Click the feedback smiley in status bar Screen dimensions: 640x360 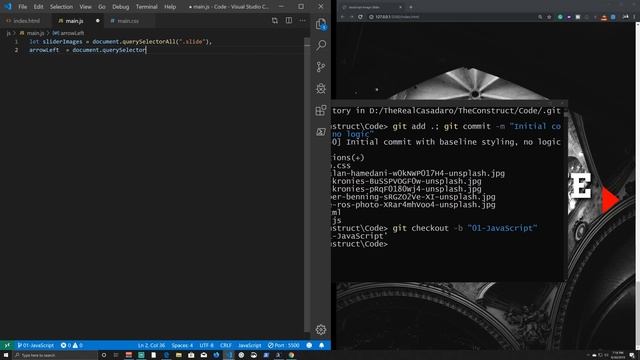point(309,345)
